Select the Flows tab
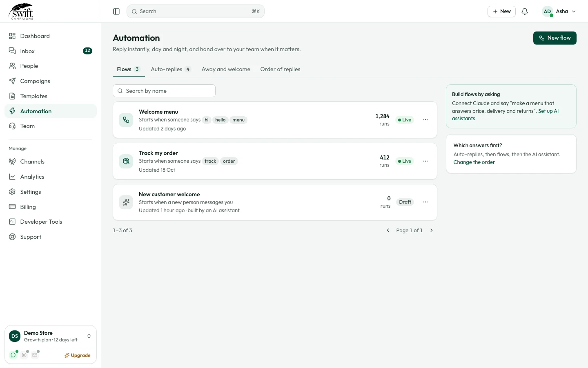588x368 pixels. point(129,69)
